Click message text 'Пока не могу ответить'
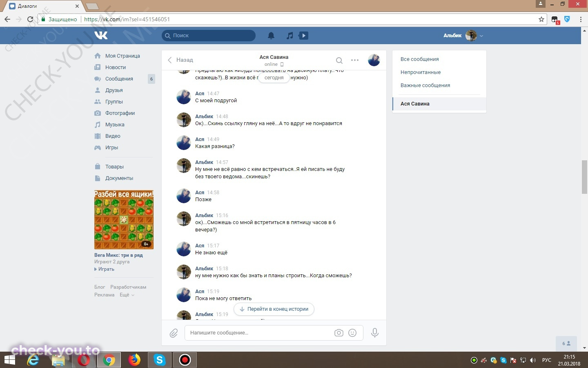588x368 pixels. point(223,298)
